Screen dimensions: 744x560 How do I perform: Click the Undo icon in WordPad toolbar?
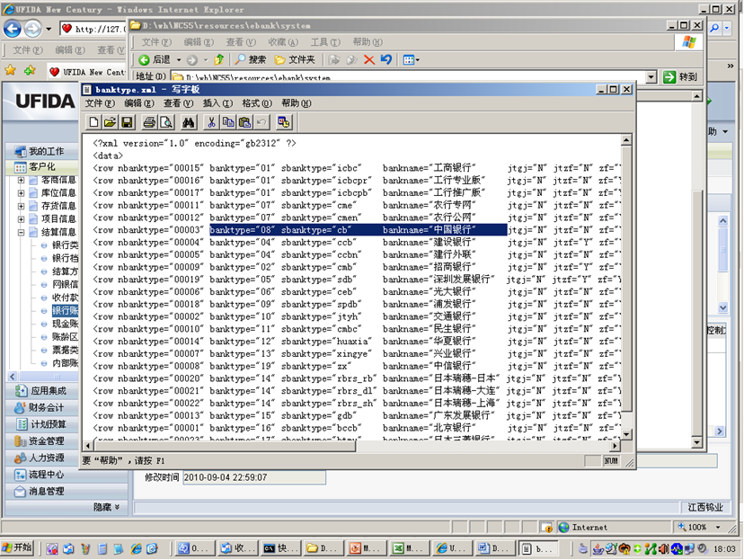pyautogui.click(x=261, y=122)
